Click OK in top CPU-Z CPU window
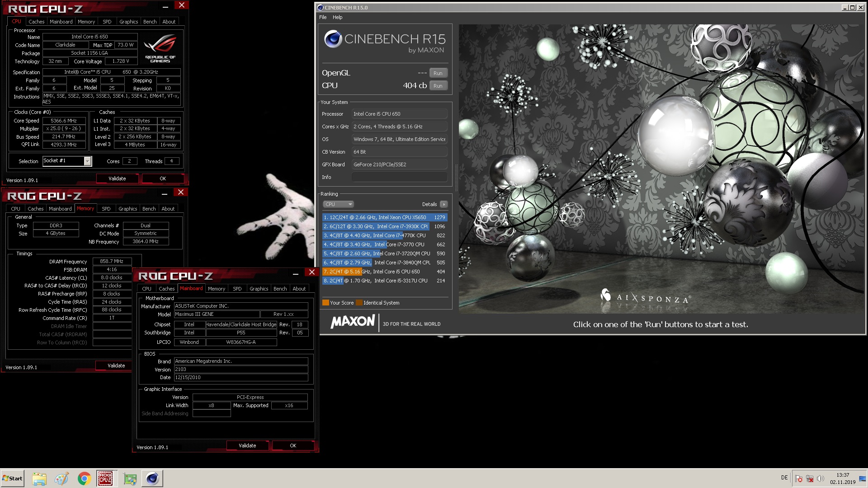This screenshot has height=488, width=868. (163, 178)
